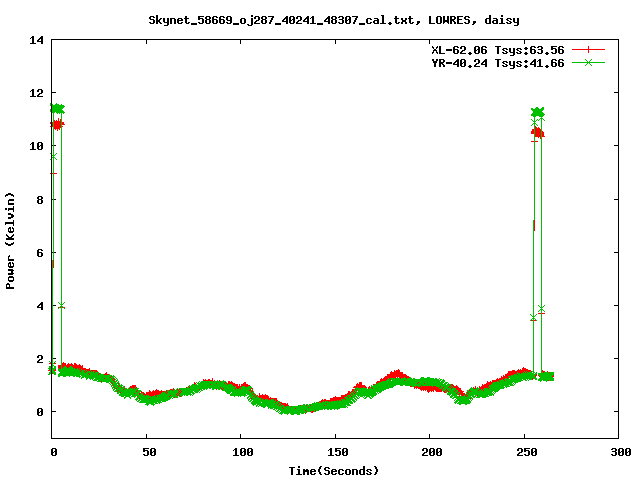Viewport: 640px width, 480px height.
Task: Select the legend entry 'YR-40.24 Tsys:41.66'
Action: pos(498,63)
